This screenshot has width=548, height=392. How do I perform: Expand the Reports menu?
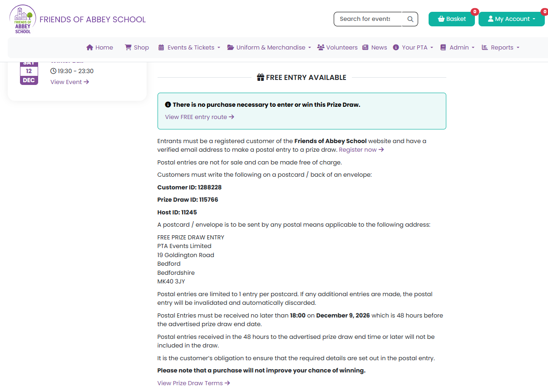click(x=500, y=47)
